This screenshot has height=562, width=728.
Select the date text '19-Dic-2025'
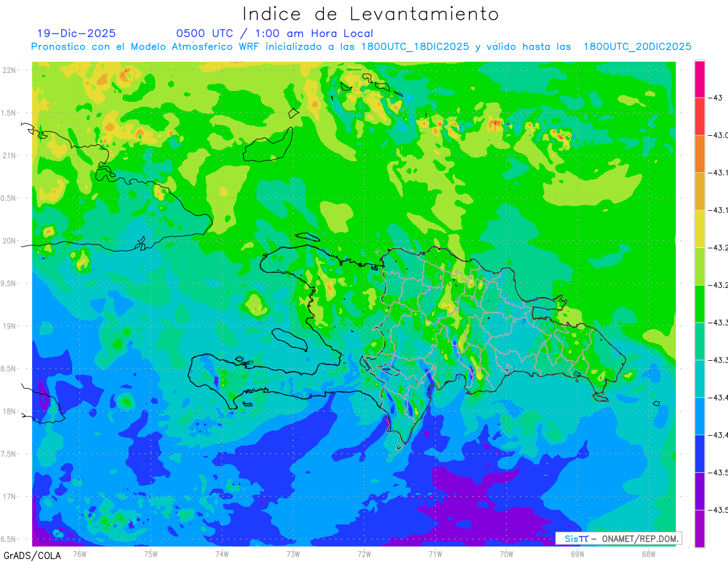[76, 33]
